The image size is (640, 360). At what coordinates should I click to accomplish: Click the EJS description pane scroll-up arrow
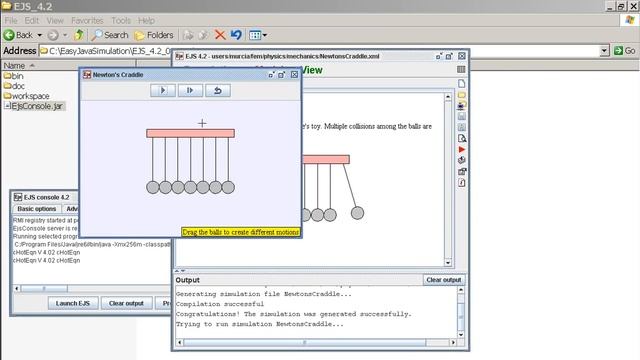click(448, 97)
